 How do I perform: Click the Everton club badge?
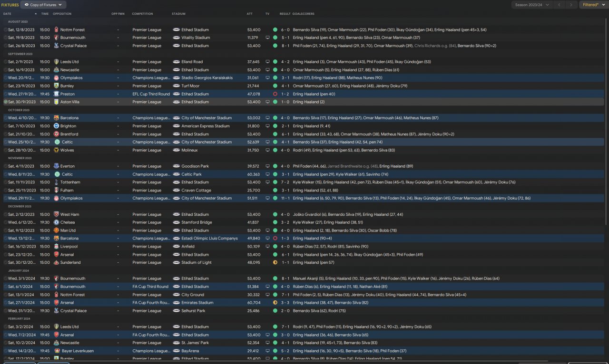(x=56, y=166)
